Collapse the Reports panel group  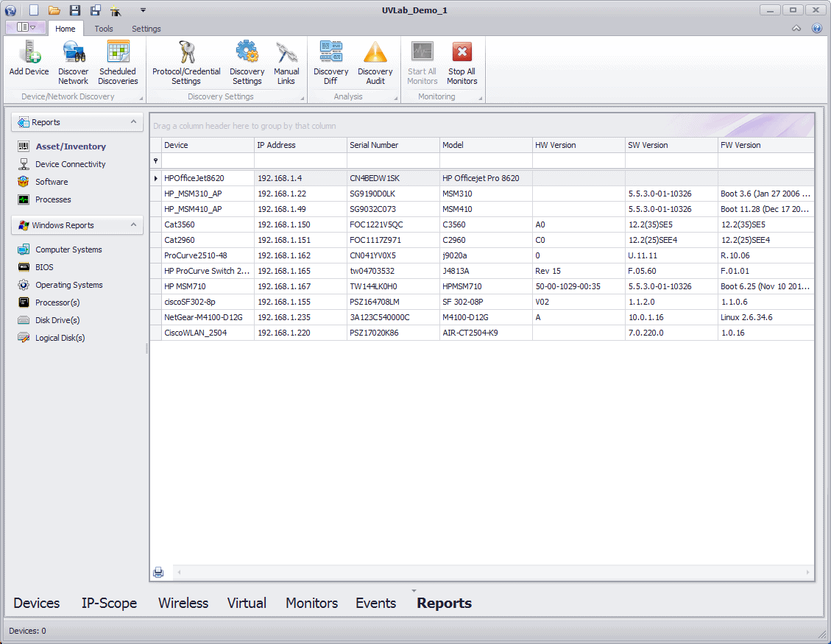(133, 122)
